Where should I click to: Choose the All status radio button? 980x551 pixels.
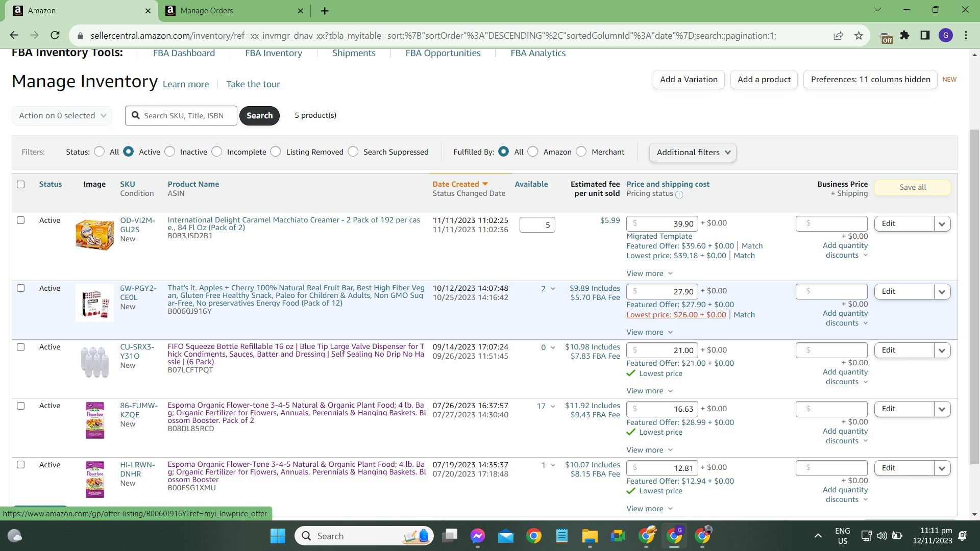[100, 152]
